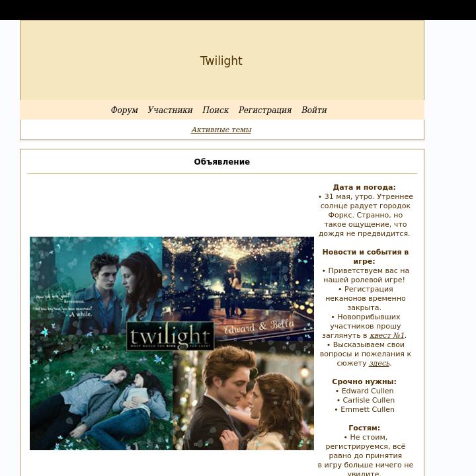Viewport: 476px width, 476px height.
Task: Select the Emmett Cullen entry
Action: point(368,409)
